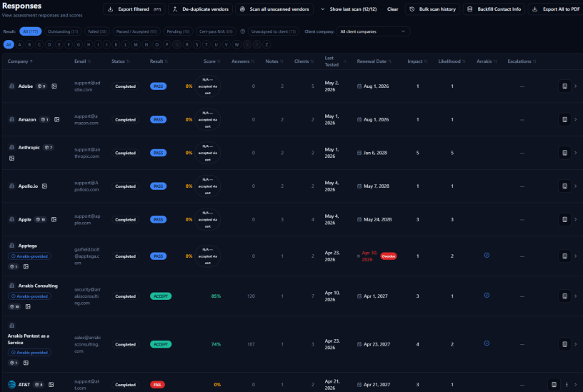Viewport: 583px width, 392px height.
Task: Click De-duplicate vendors button
Action: coord(200,9)
